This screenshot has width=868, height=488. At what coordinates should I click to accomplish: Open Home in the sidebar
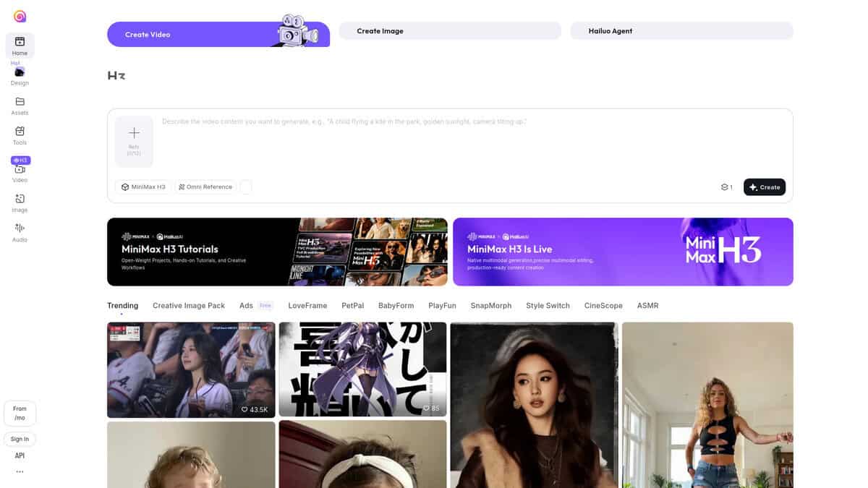coord(20,46)
